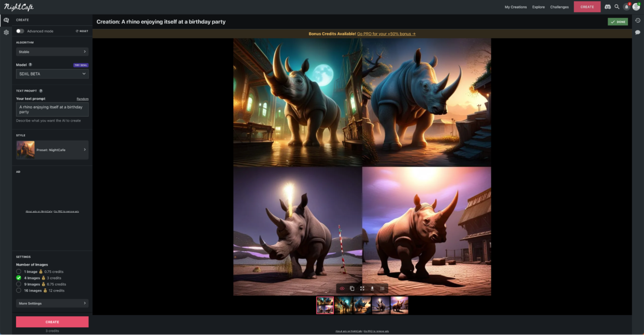Open the history clock icon in right sidebar
Screen dimensions: 644x335
(x=638, y=20)
